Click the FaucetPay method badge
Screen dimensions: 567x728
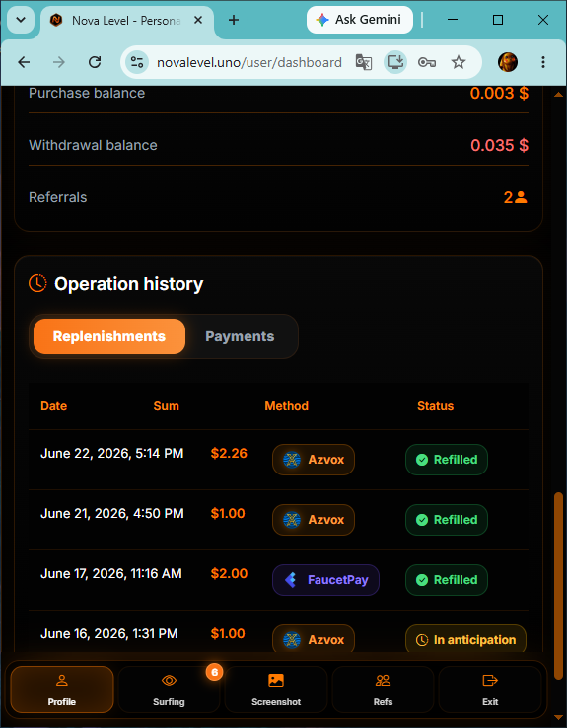pos(325,580)
